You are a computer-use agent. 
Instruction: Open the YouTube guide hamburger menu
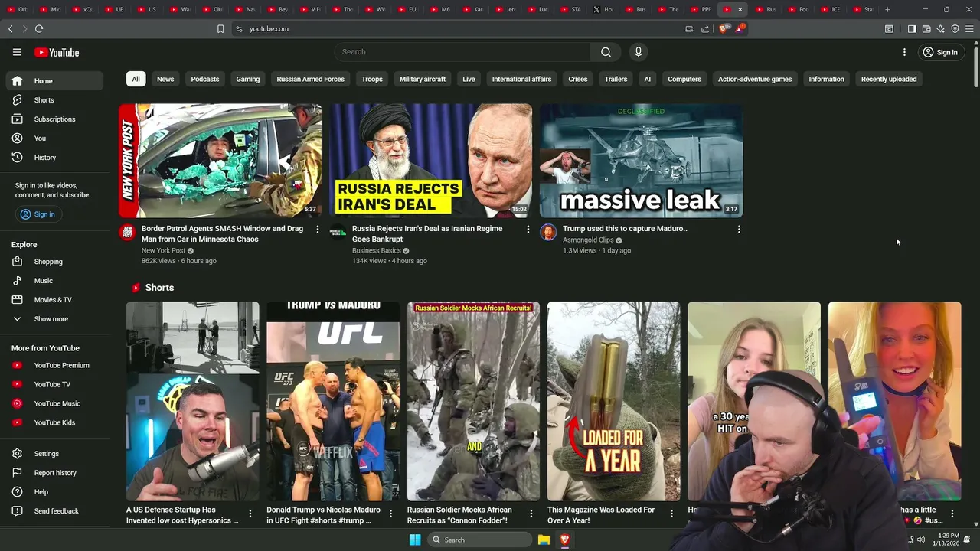pyautogui.click(x=17, y=52)
